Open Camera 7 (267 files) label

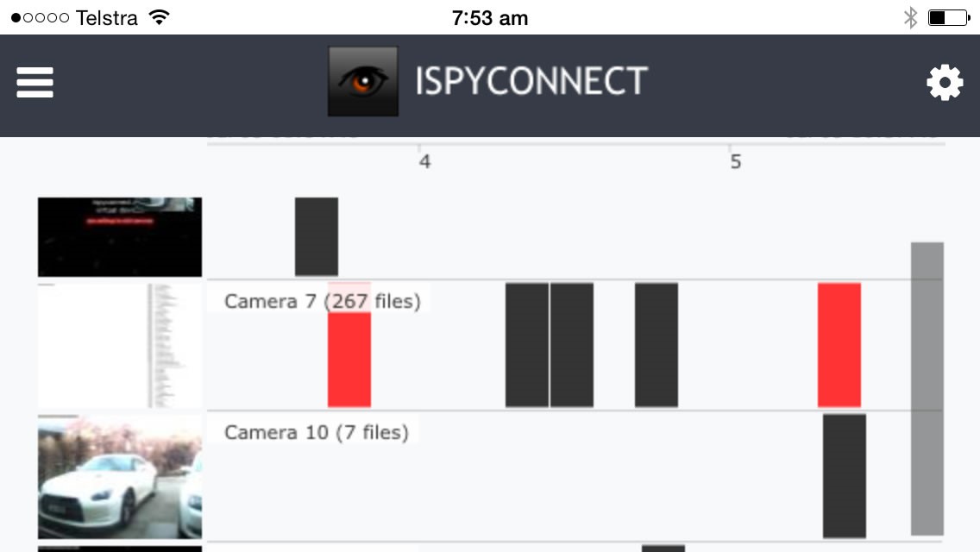(x=323, y=301)
